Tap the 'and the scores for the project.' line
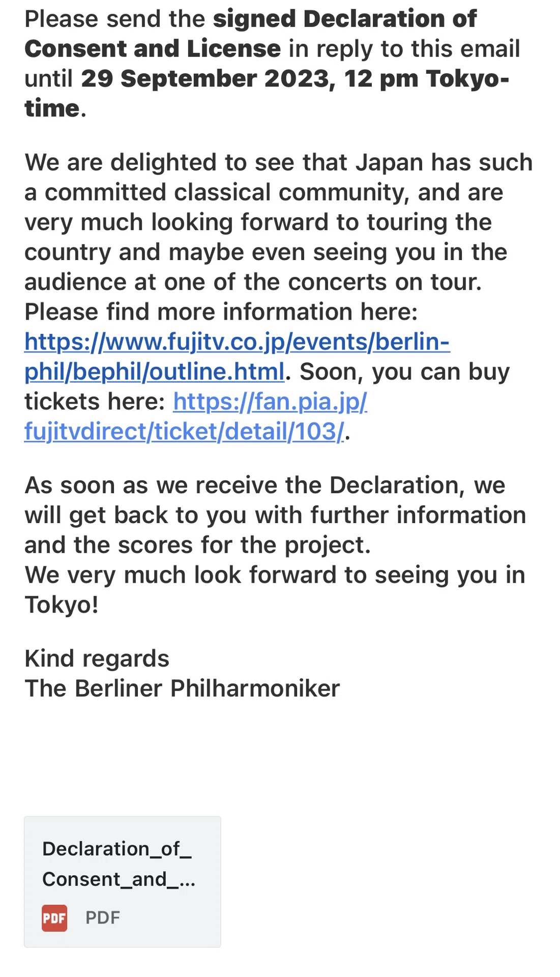The height and width of the screenshot is (977, 560). 198,545
